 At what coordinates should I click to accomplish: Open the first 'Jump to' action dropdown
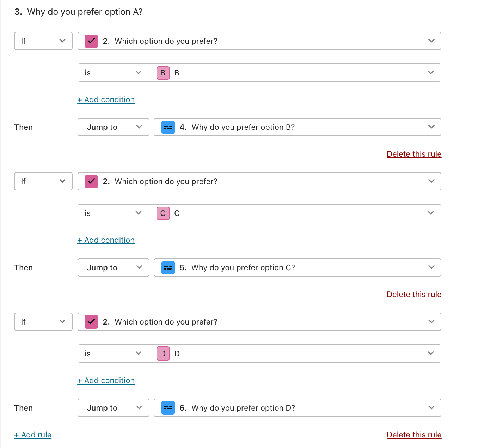pyautogui.click(x=113, y=127)
